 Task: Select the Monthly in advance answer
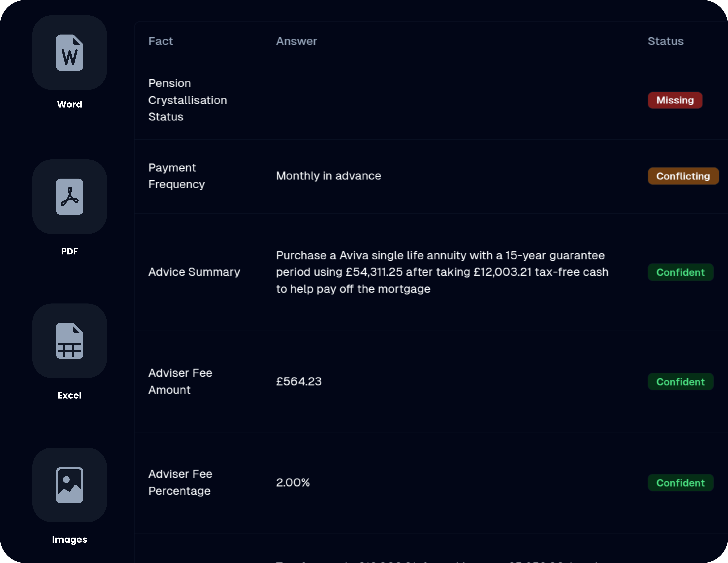[328, 176]
